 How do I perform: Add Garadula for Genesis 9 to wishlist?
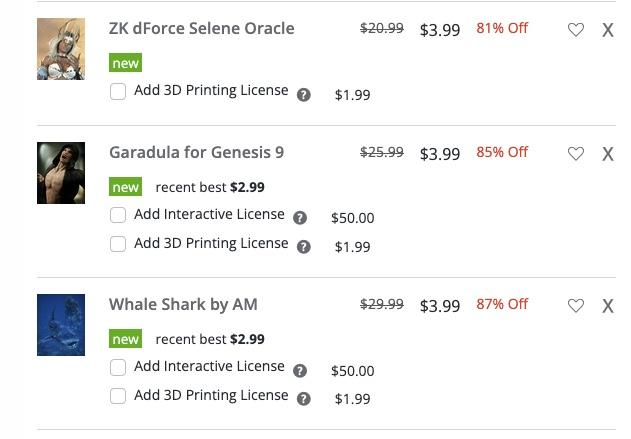(576, 154)
